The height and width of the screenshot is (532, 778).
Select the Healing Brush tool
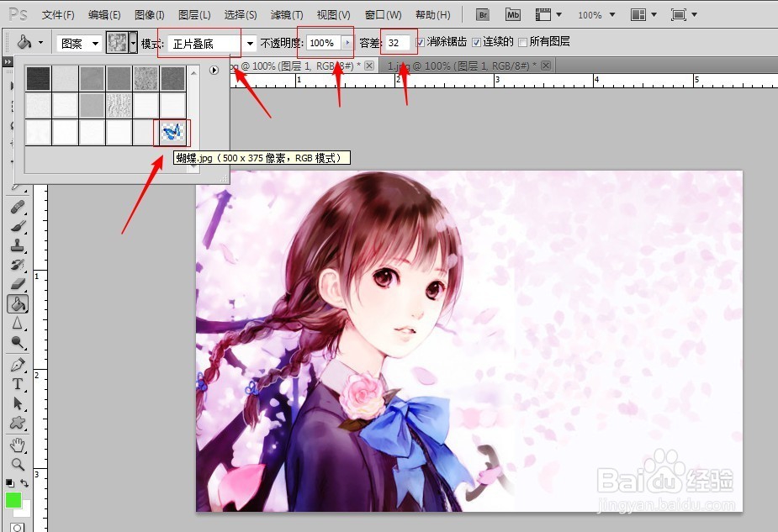[x=18, y=207]
